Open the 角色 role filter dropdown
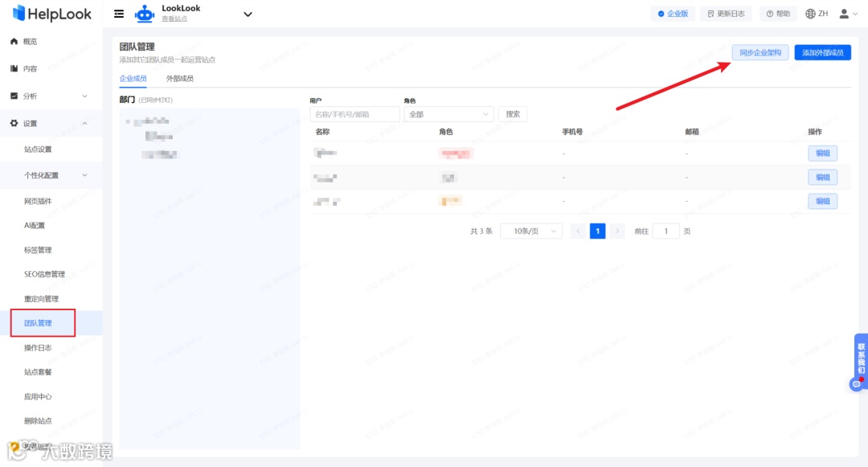Viewport: 868px width, 467px height. pos(448,113)
